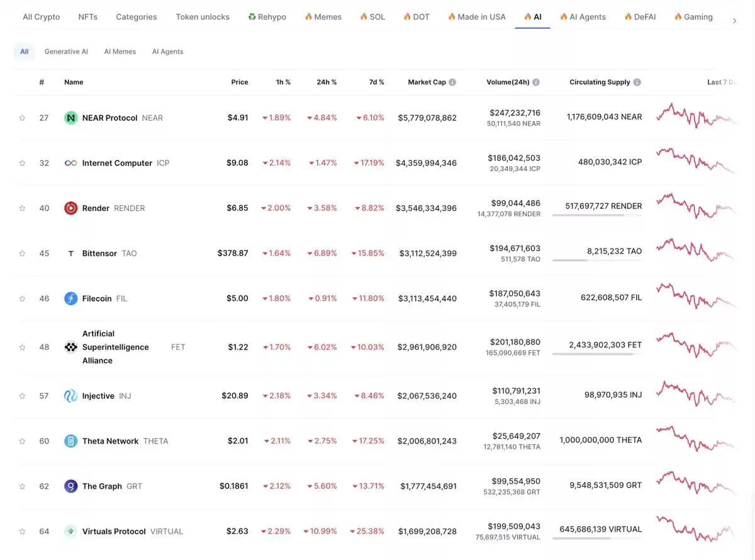Sort by the 7d % column header
The height and width of the screenshot is (560, 755).
[x=377, y=82]
